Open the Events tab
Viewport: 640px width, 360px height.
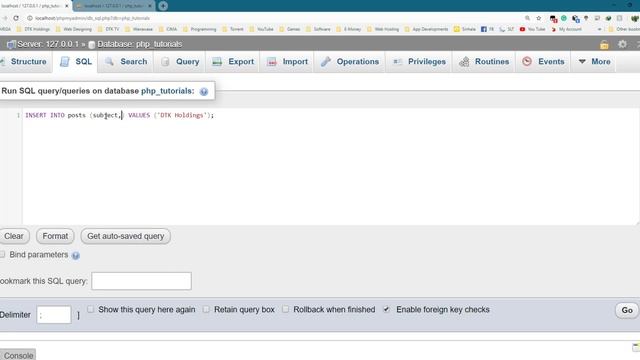click(543, 62)
